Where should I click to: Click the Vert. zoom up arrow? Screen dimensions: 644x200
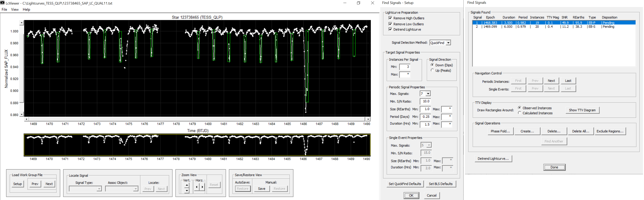[187, 185]
